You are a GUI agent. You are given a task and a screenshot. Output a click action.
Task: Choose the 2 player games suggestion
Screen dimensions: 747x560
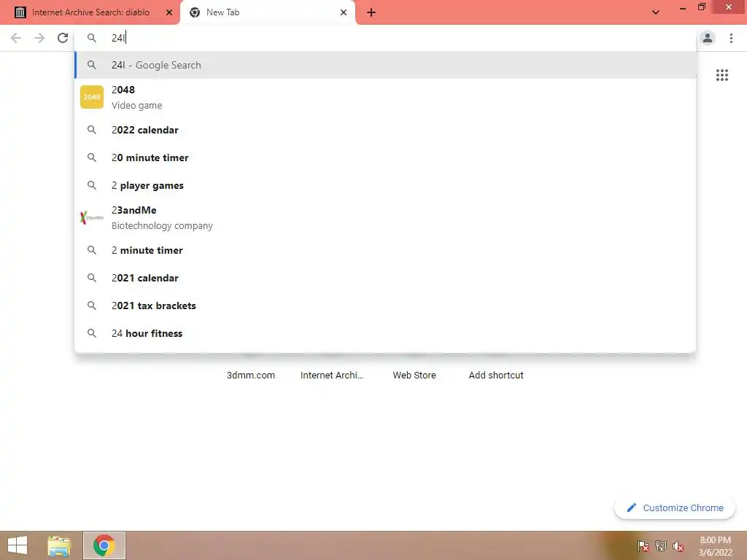pyautogui.click(x=385, y=185)
